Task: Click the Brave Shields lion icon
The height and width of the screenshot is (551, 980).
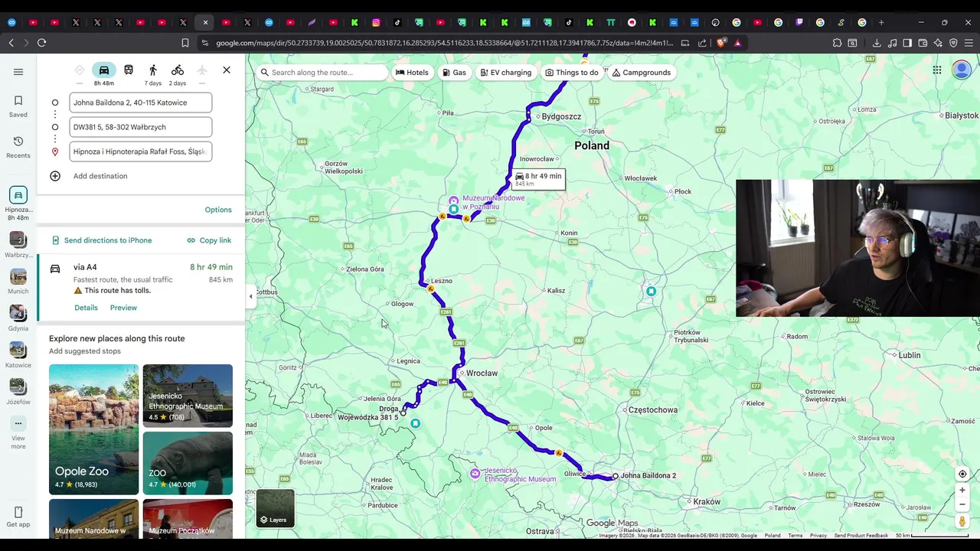Action: pyautogui.click(x=721, y=43)
